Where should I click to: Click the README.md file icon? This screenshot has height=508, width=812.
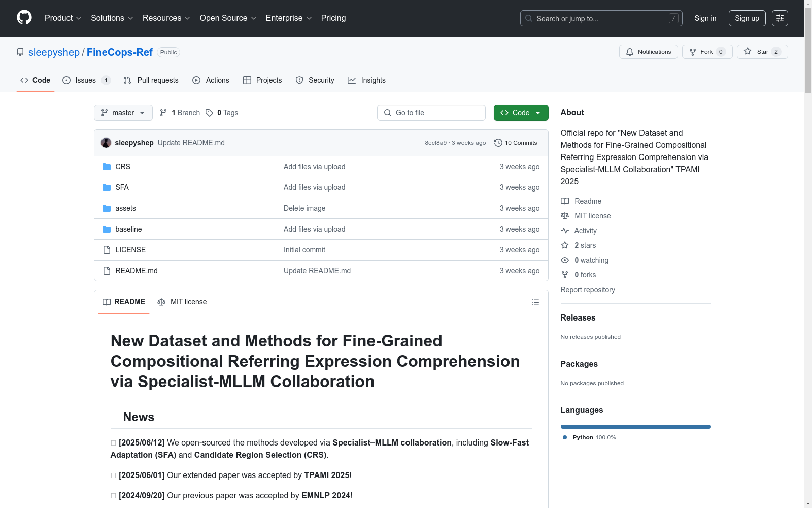[107, 271]
